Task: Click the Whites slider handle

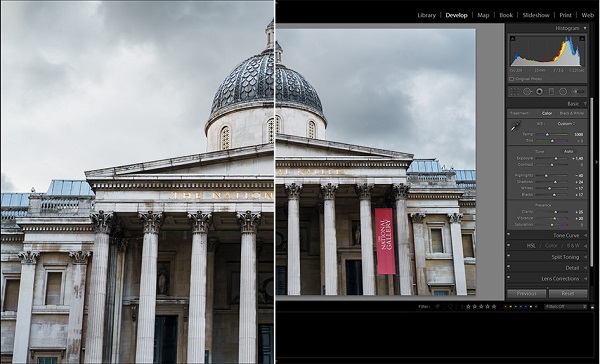Action: click(x=549, y=188)
